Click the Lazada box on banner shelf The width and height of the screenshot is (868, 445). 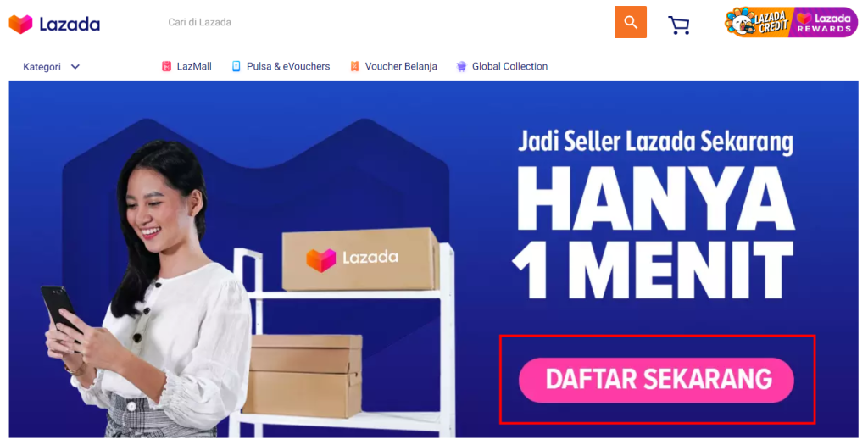(x=360, y=259)
